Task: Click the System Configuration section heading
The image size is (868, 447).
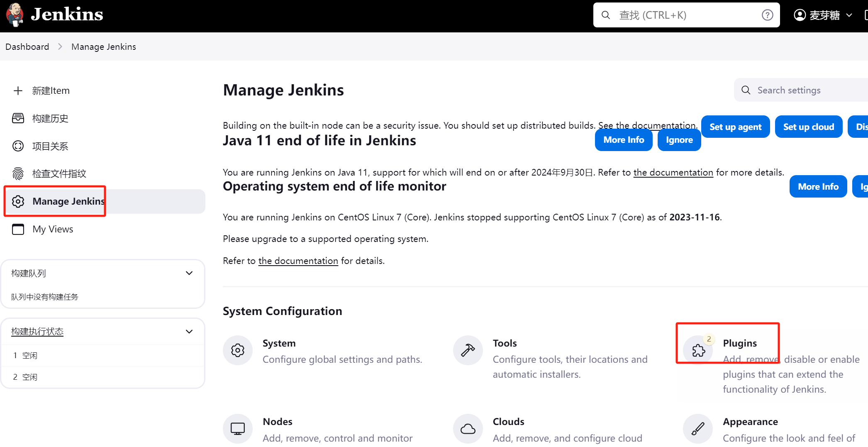Action: [x=283, y=311]
